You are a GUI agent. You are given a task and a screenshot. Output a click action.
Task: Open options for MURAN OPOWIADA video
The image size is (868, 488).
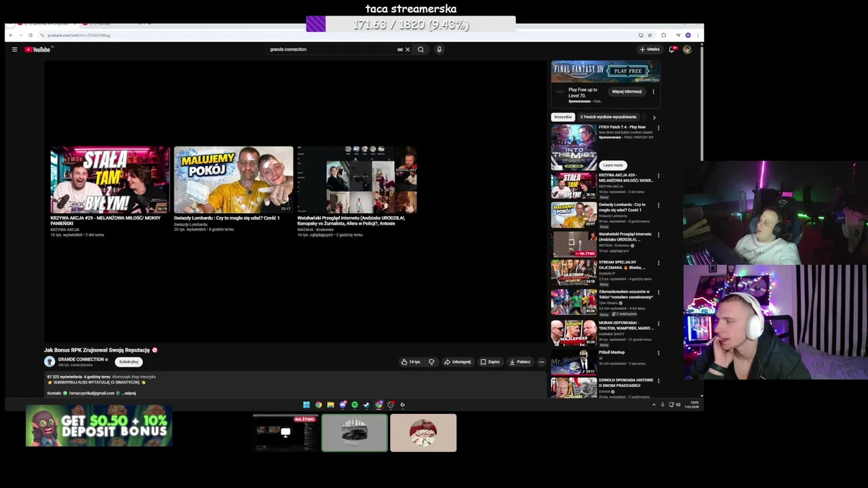(658, 324)
